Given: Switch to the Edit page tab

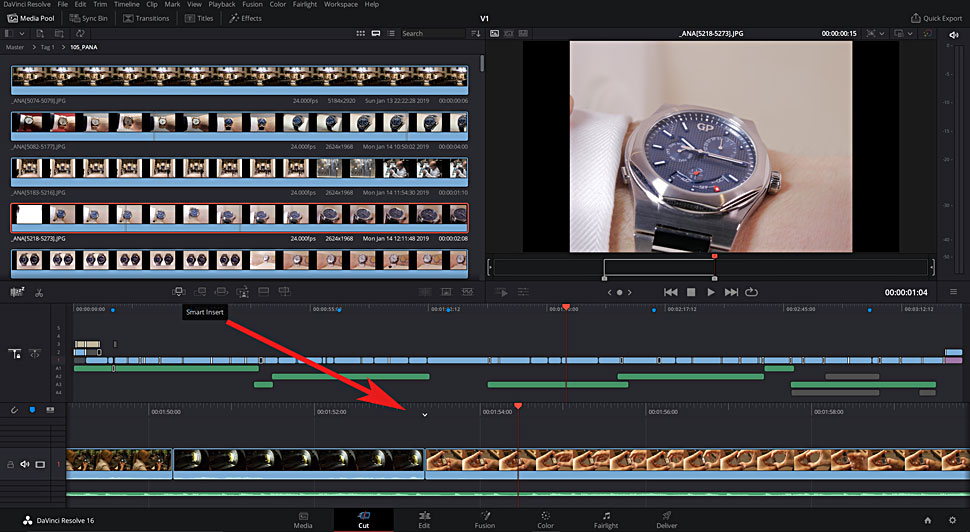Looking at the screenshot, I should [x=424, y=520].
